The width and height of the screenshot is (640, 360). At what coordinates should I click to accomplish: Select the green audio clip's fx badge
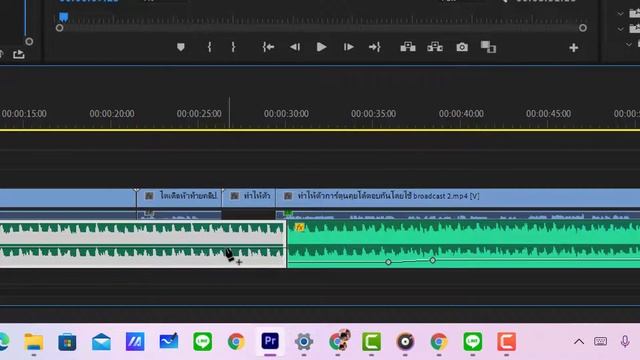click(300, 227)
